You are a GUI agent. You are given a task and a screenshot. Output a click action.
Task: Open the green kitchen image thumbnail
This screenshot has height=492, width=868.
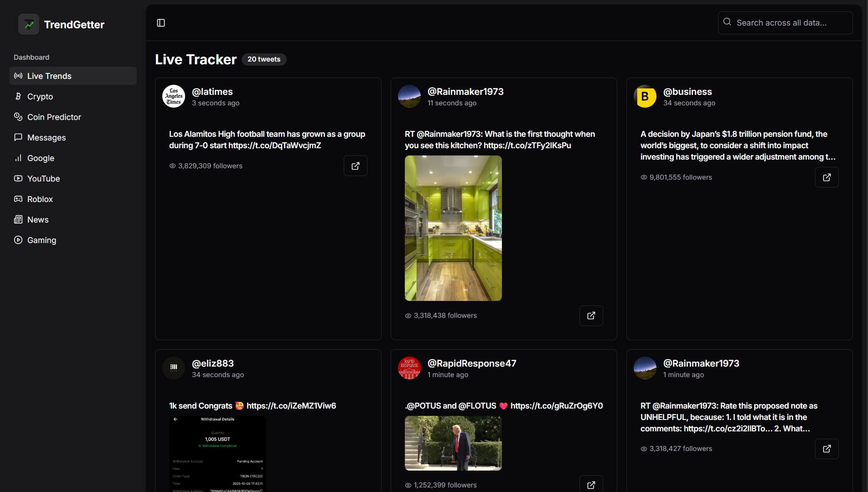coord(453,228)
